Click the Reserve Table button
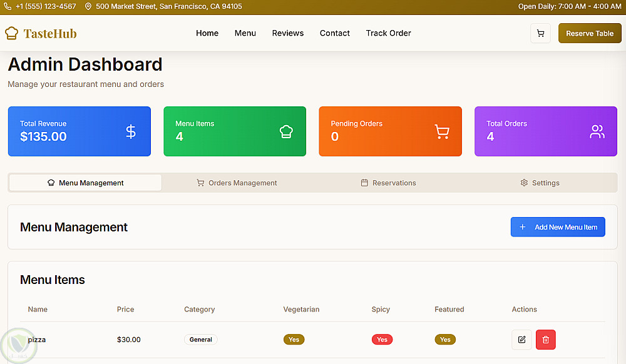This screenshot has width=626, height=364. (589, 33)
